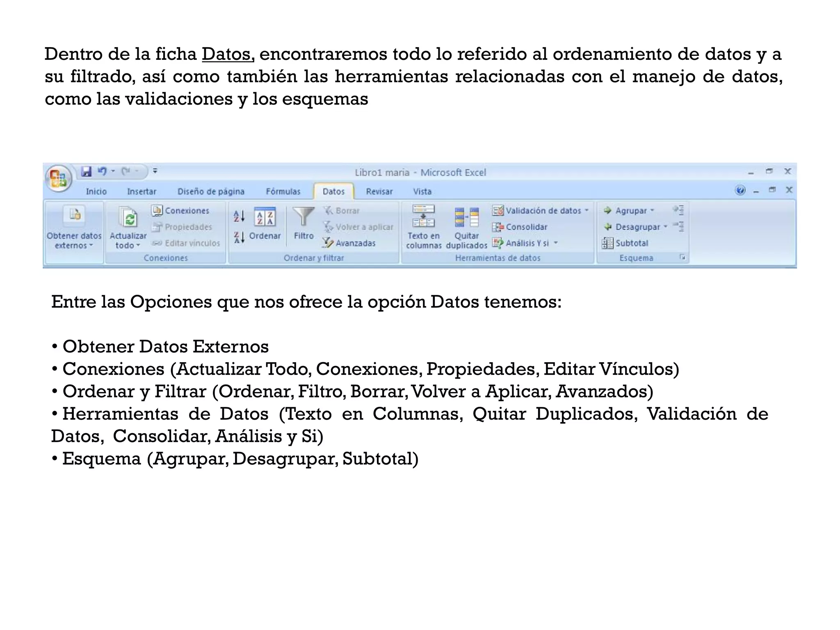Switch to the Inicio tab
The width and height of the screenshot is (840, 630).
(96, 192)
